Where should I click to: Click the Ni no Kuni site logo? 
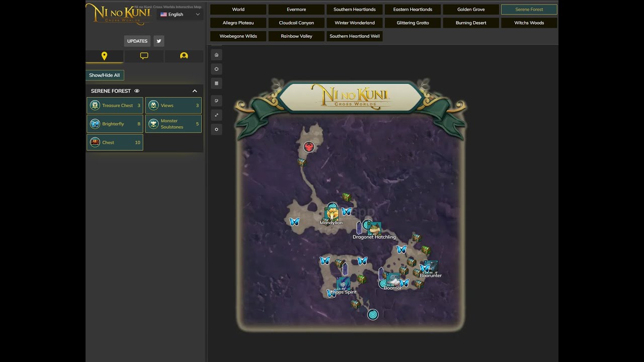point(121,14)
